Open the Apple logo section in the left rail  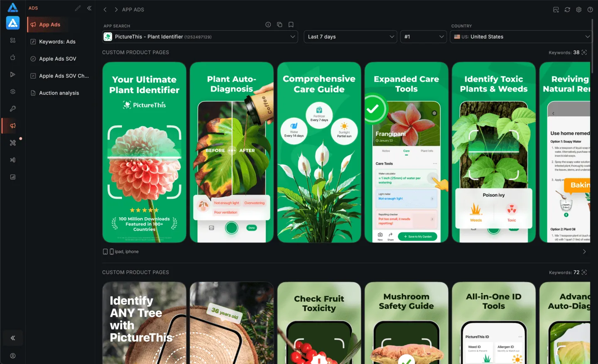13,57
